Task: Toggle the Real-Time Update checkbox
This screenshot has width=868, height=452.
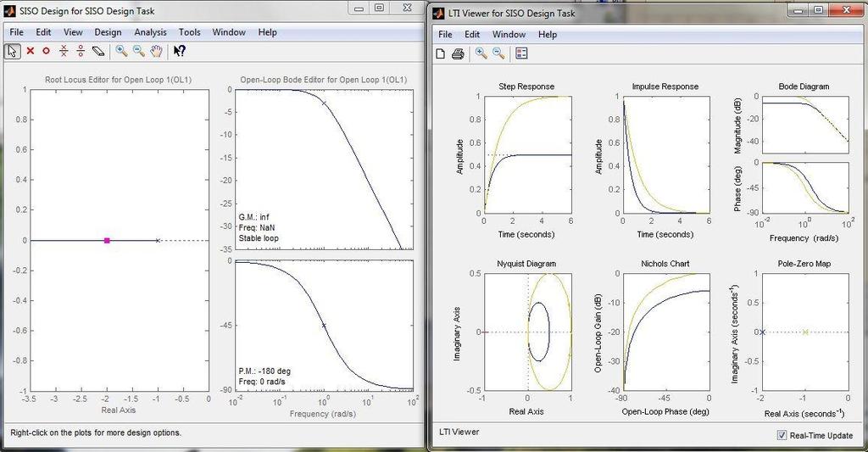Action: pos(782,435)
